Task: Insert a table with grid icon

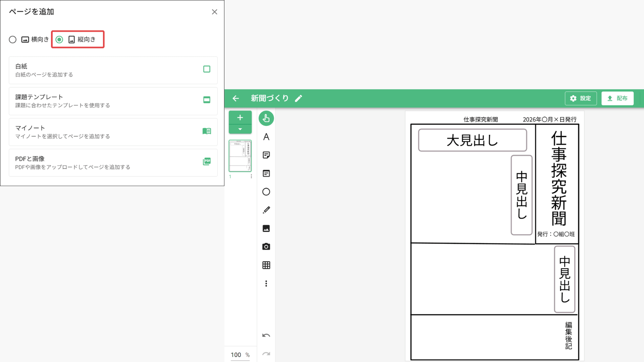Action: [x=266, y=265]
